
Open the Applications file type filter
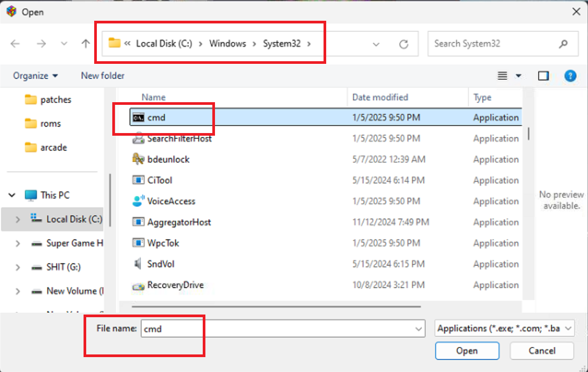pyautogui.click(x=504, y=328)
